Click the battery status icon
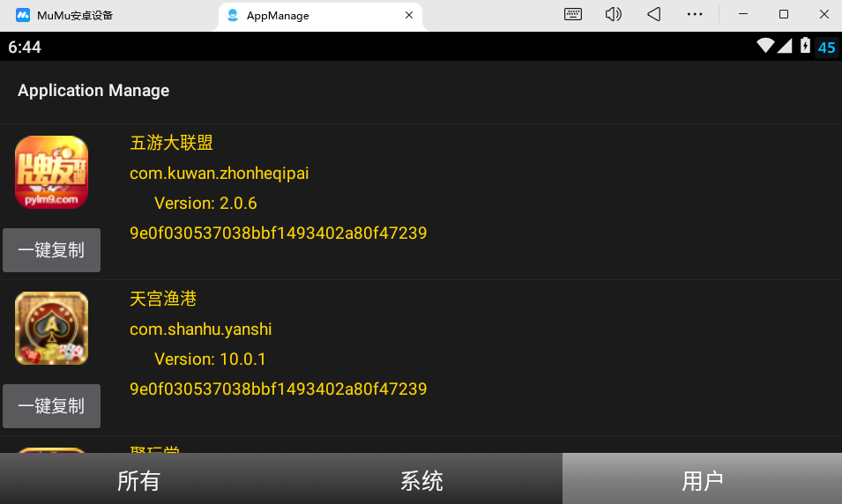842x504 pixels. (805, 47)
